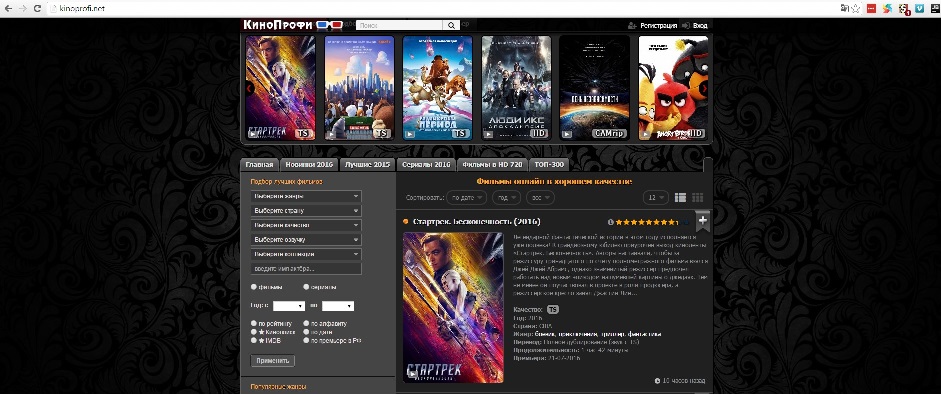
Task: Bookmark this page with the star icon
Action: click(x=855, y=8)
